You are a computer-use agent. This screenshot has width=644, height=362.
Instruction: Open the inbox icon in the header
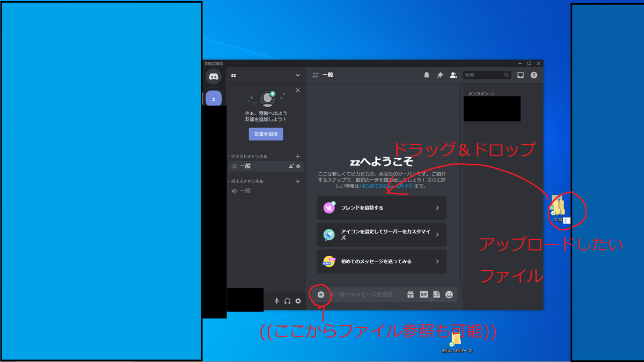[521, 75]
